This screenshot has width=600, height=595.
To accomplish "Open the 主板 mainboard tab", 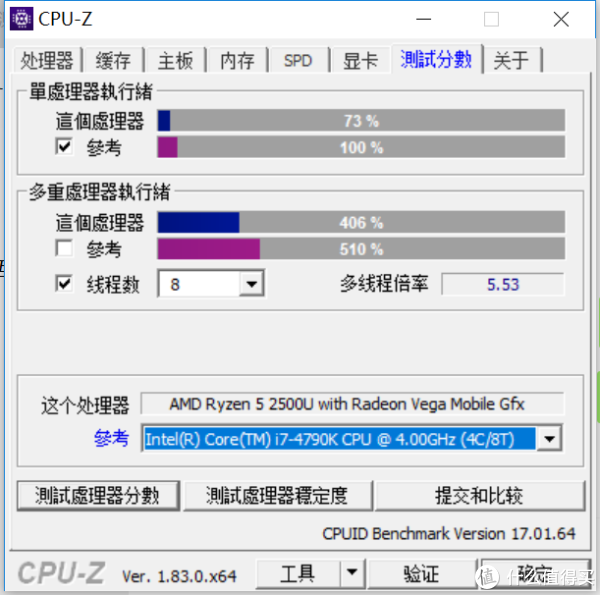I will click(176, 60).
